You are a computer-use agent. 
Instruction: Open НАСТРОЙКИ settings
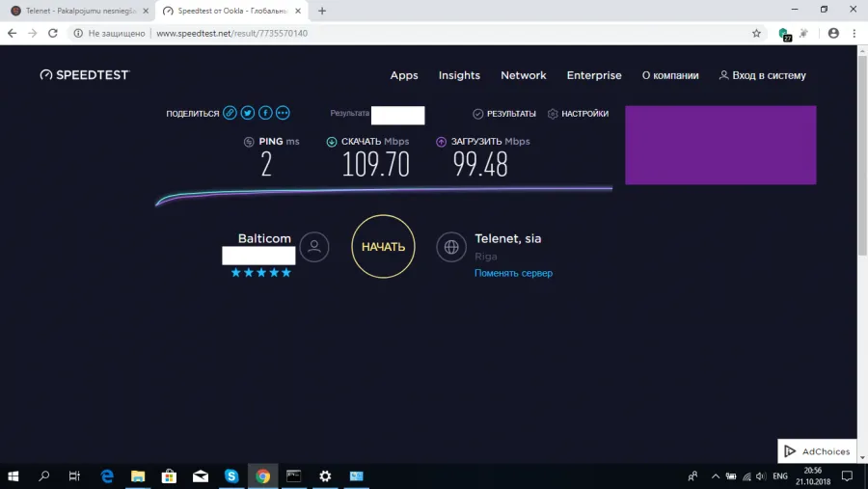click(x=578, y=114)
